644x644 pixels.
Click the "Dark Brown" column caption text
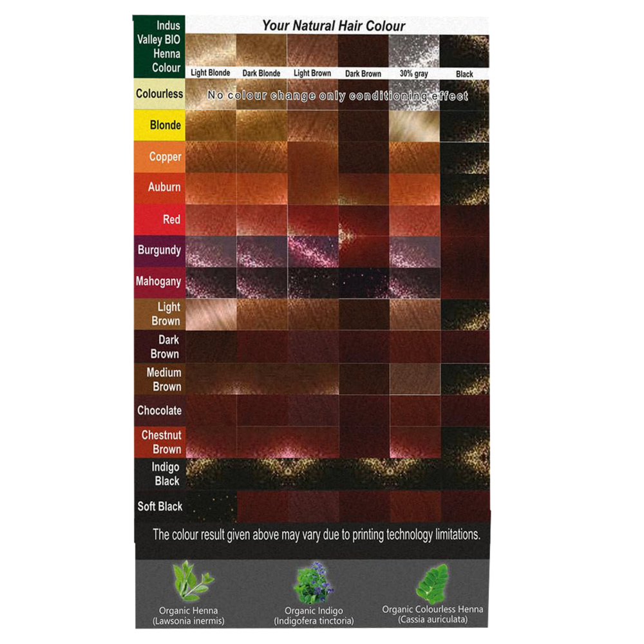363,74
